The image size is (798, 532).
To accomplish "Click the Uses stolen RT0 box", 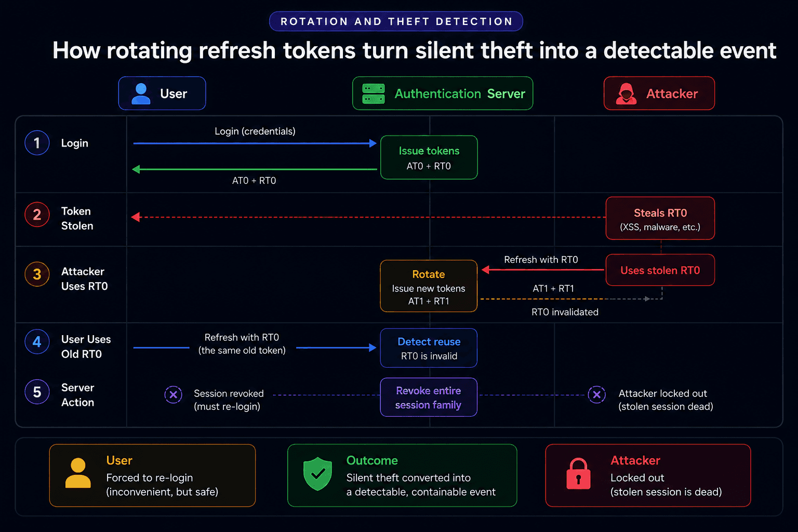I will click(x=660, y=270).
